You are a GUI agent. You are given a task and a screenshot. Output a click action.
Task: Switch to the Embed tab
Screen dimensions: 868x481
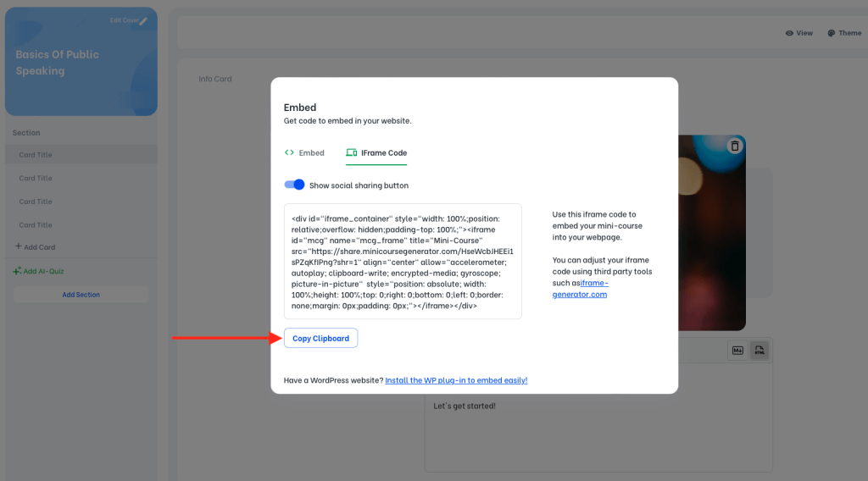[x=304, y=153]
